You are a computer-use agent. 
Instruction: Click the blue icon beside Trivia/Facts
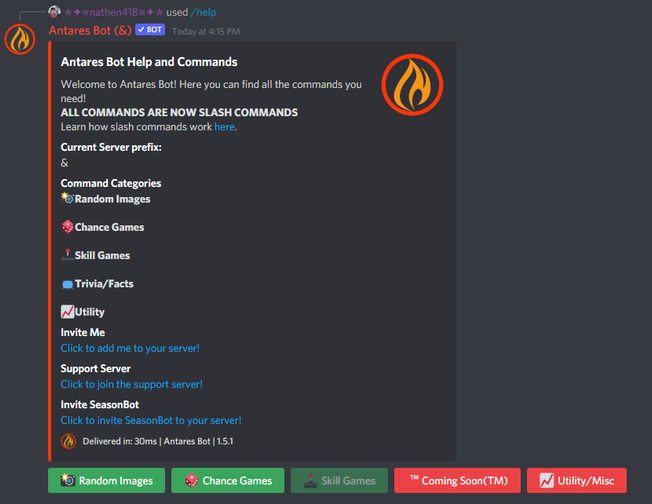[67, 284]
